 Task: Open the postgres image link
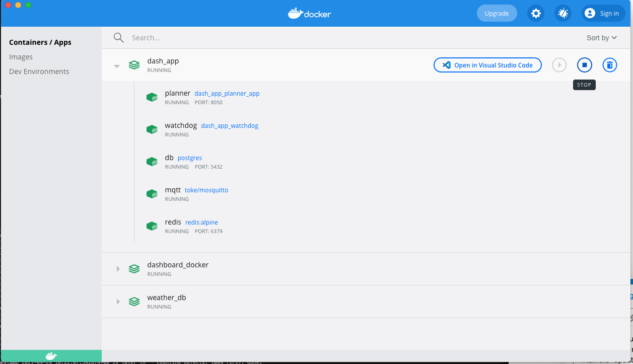tap(190, 158)
